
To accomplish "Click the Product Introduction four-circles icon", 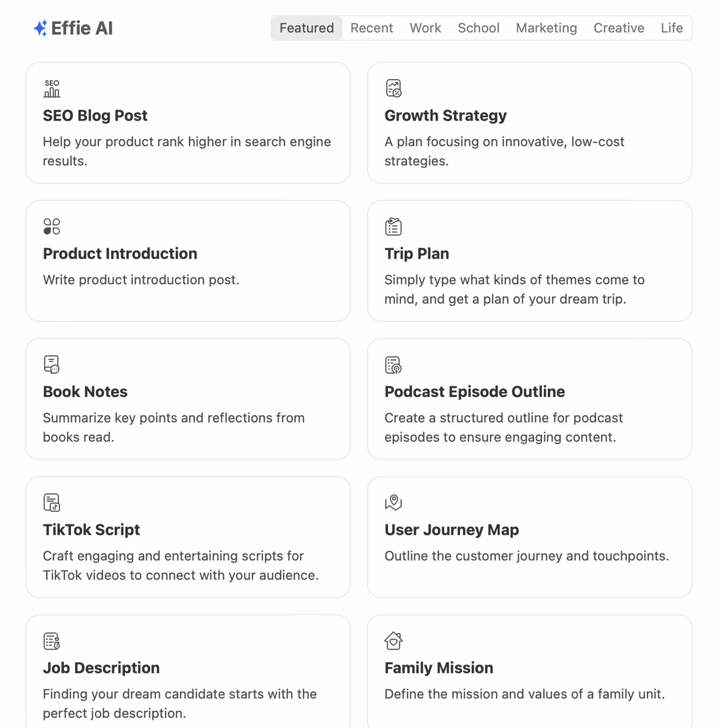I will 52,226.
